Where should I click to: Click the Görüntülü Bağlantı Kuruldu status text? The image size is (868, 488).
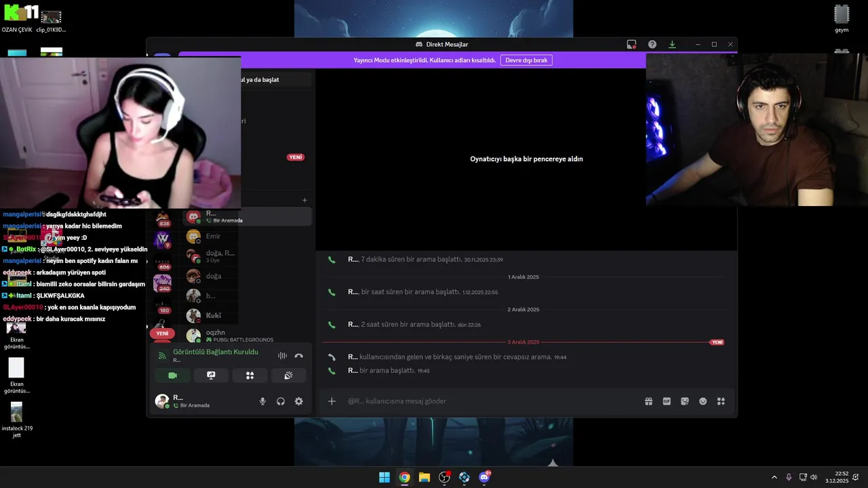(216, 352)
